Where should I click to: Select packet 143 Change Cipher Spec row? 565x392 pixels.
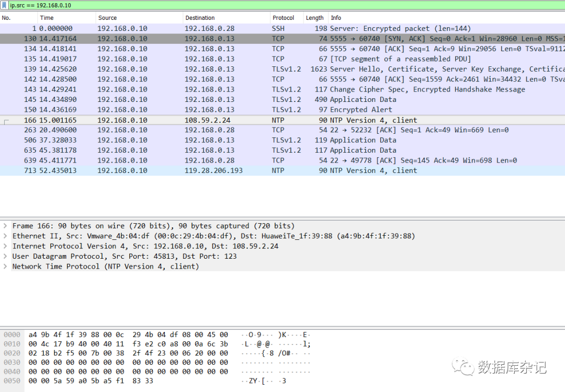coord(282,89)
